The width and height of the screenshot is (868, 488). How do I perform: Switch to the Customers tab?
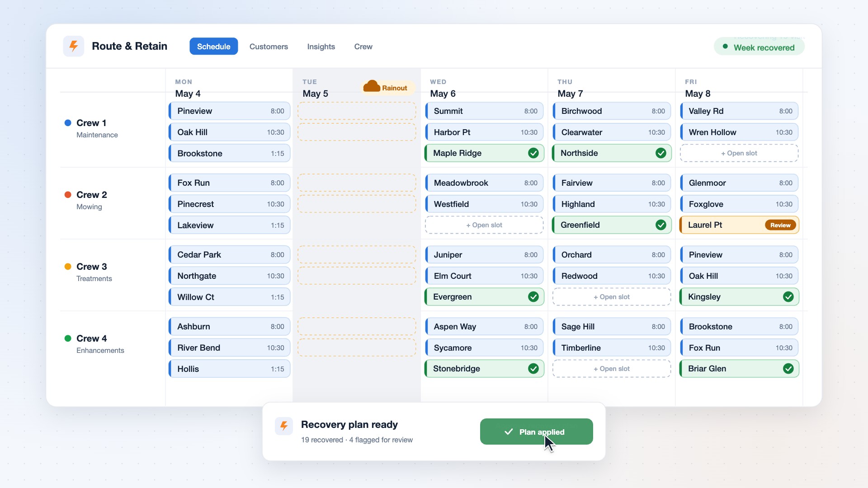[x=269, y=47]
